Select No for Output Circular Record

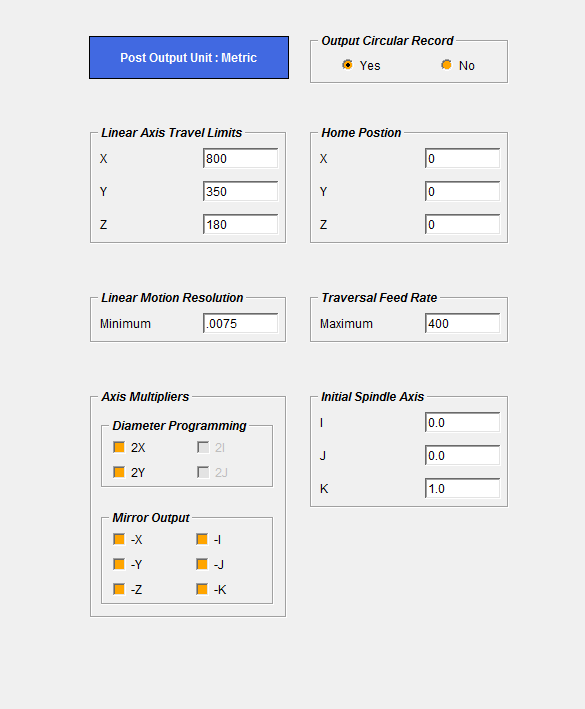[446, 65]
